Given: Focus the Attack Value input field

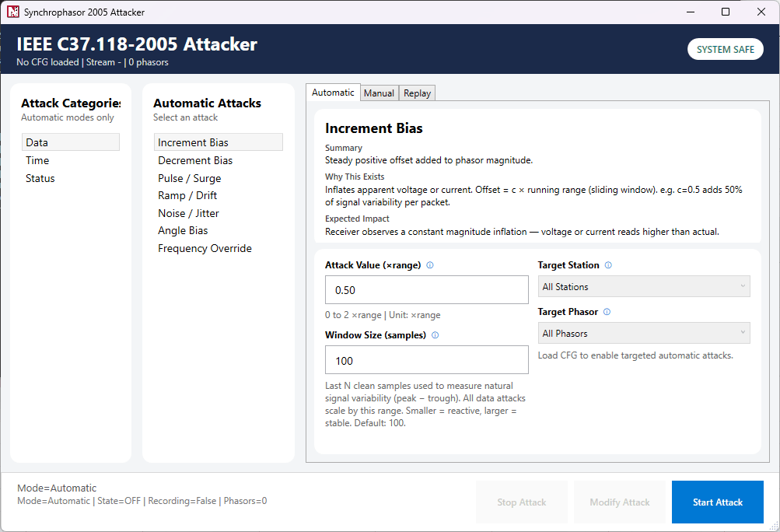Looking at the screenshot, I should tap(426, 289).
